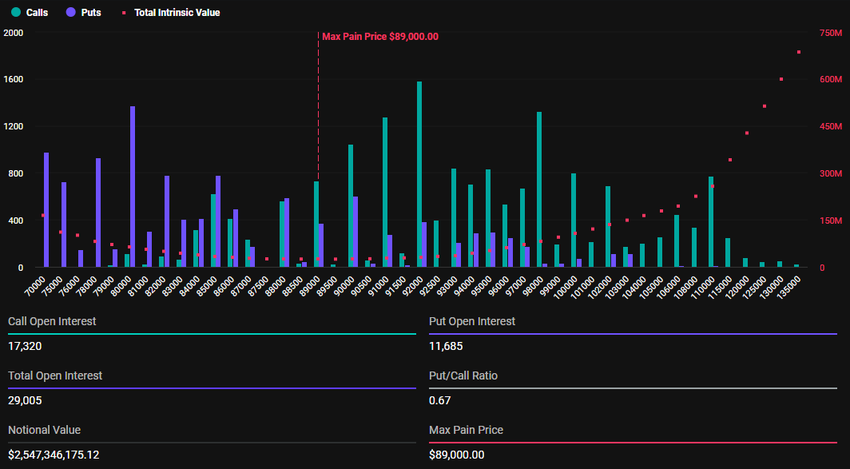The width and height of the screenshot is (850, 469).
Task: Click the Puts bar at 78000 strike
Action: pyautogui.click(x=98, y=213)
